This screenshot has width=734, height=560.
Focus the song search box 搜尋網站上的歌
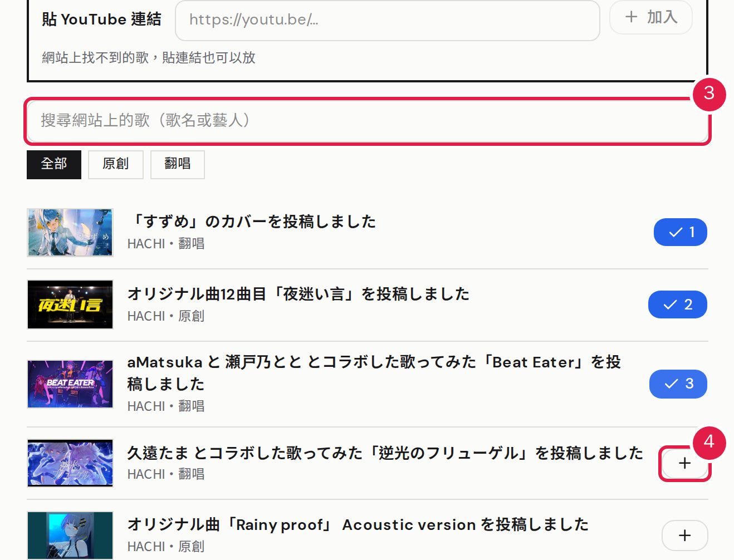(368, 121)
